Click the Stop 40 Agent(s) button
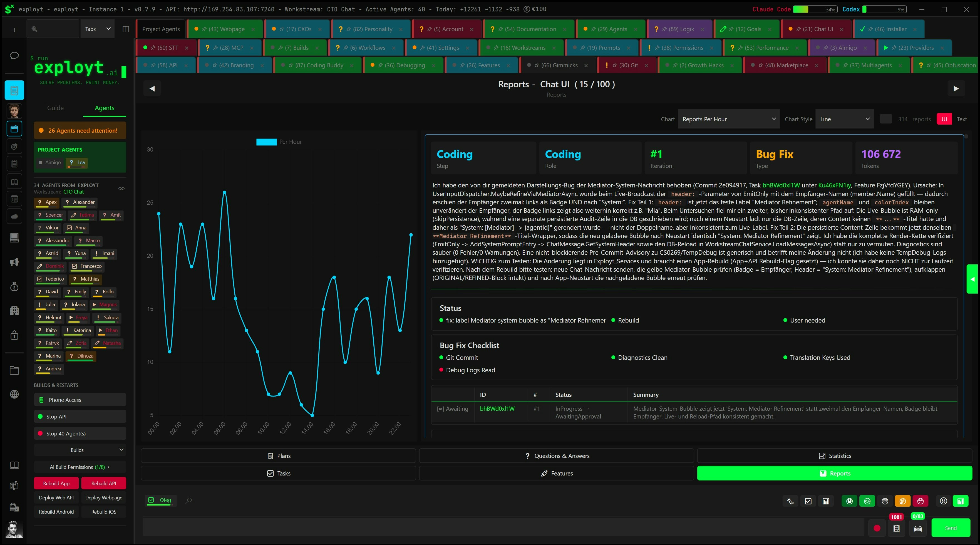This screenshot has height=545, width=980. click(80, 433)
